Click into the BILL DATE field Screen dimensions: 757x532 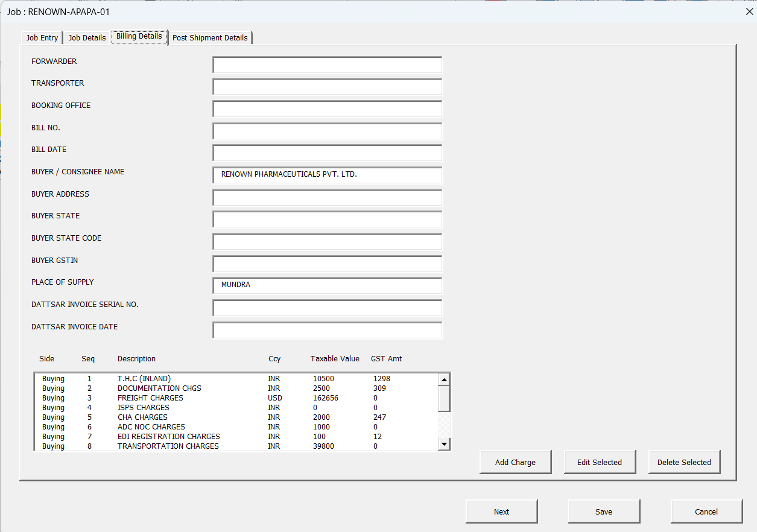(x=328, y=153)
